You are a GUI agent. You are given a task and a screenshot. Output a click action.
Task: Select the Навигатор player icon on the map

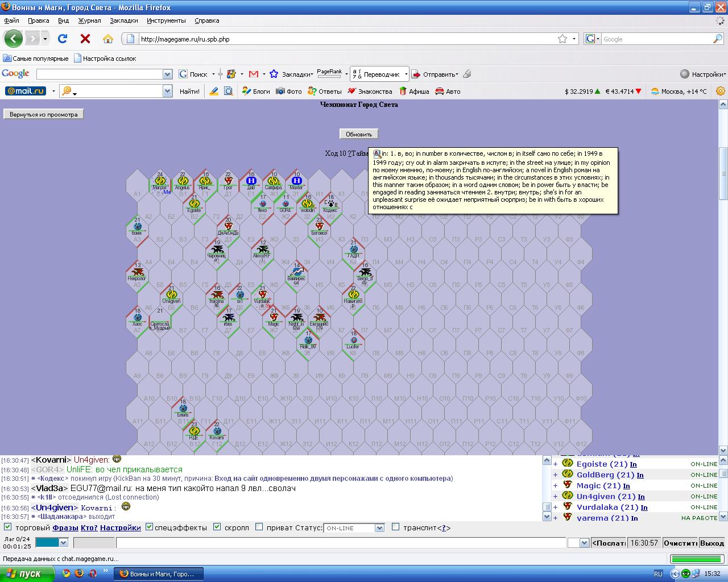353,294
